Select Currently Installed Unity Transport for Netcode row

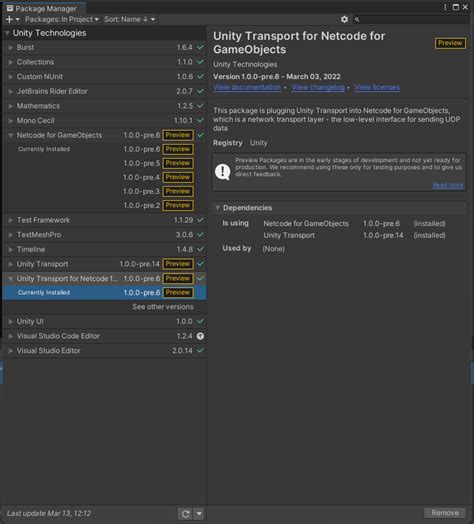(104, 293)
